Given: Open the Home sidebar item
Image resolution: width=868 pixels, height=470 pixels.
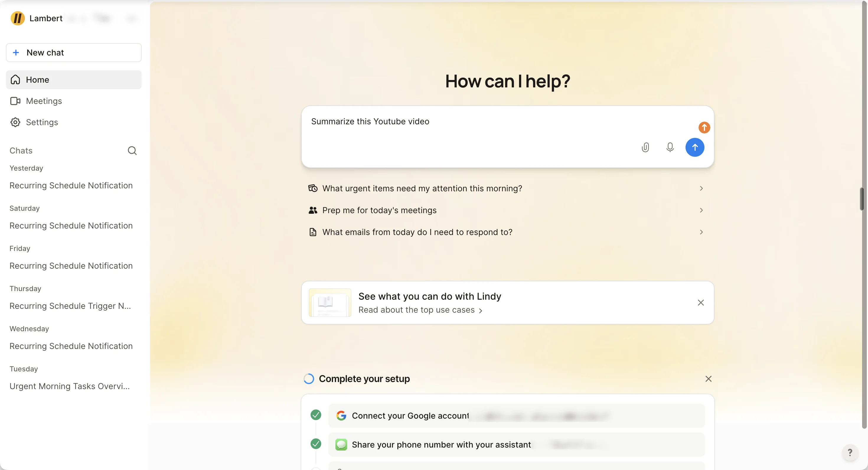Looking at the screenshot, I should (74, 80).
